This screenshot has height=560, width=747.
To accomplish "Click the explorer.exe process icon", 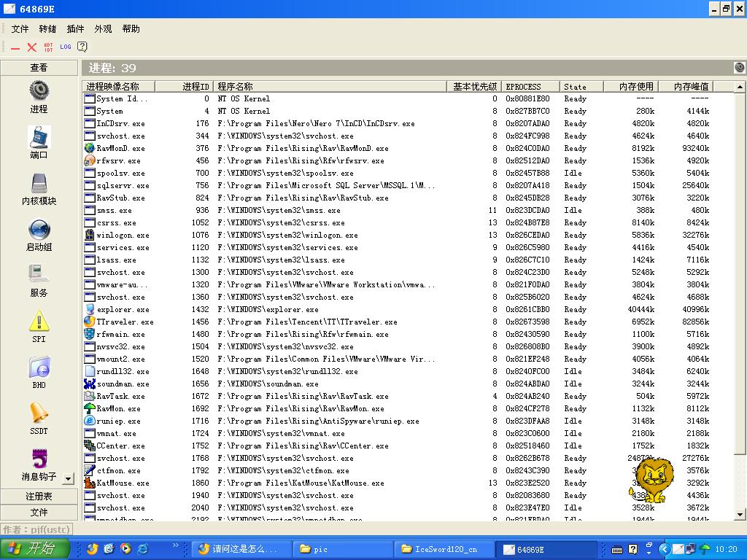I will click(89, 309).
